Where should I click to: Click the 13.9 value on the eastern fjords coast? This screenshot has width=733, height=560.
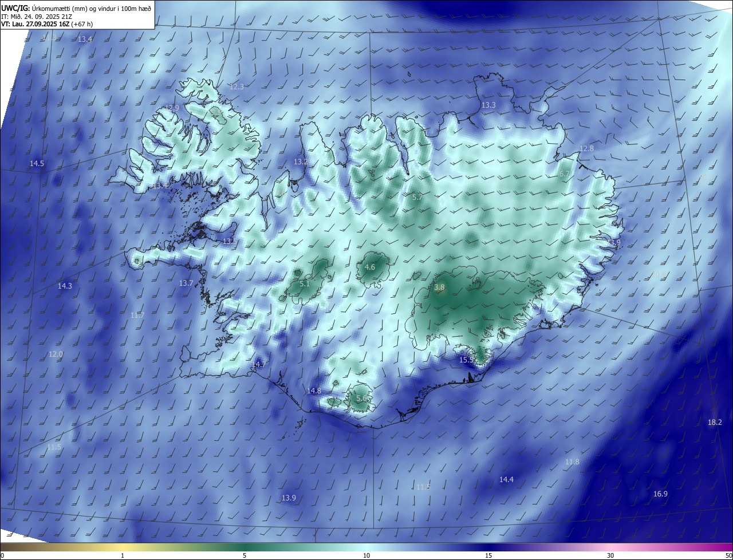[615, 243]
